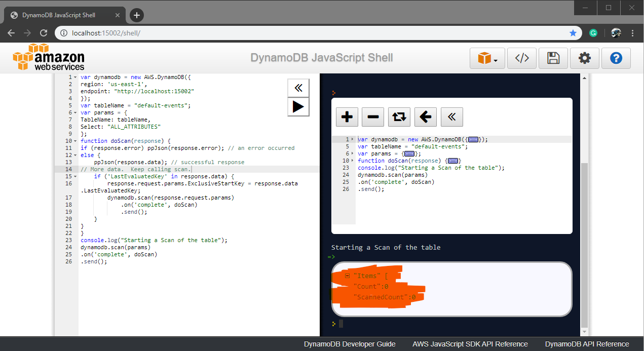Open the DynamoDB API Reference link
Image resolution: width=644 pixels, height=351 pixels.
tap(586, 344)
